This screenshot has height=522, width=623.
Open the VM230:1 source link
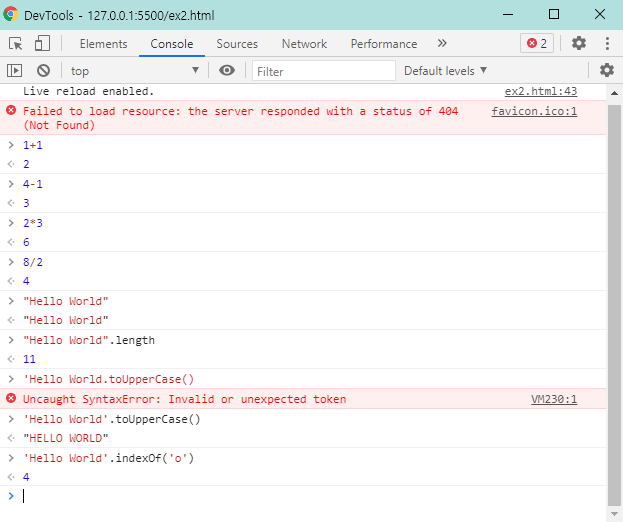[554, 399]
